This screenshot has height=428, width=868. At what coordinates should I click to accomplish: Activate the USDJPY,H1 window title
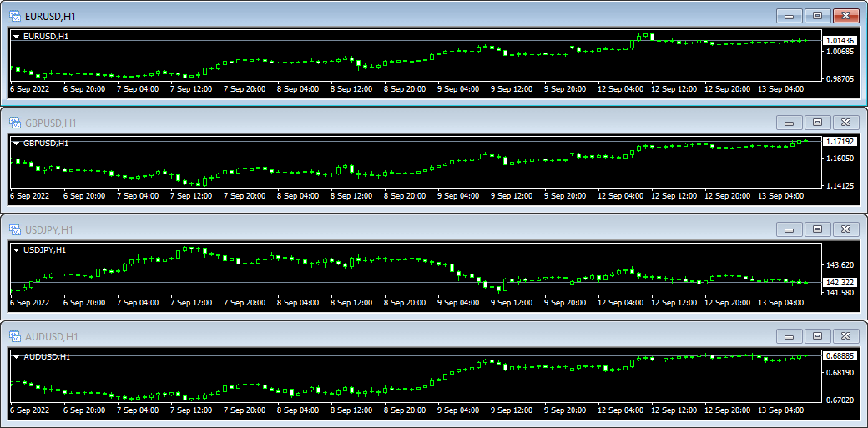click(x=49, y=230)
